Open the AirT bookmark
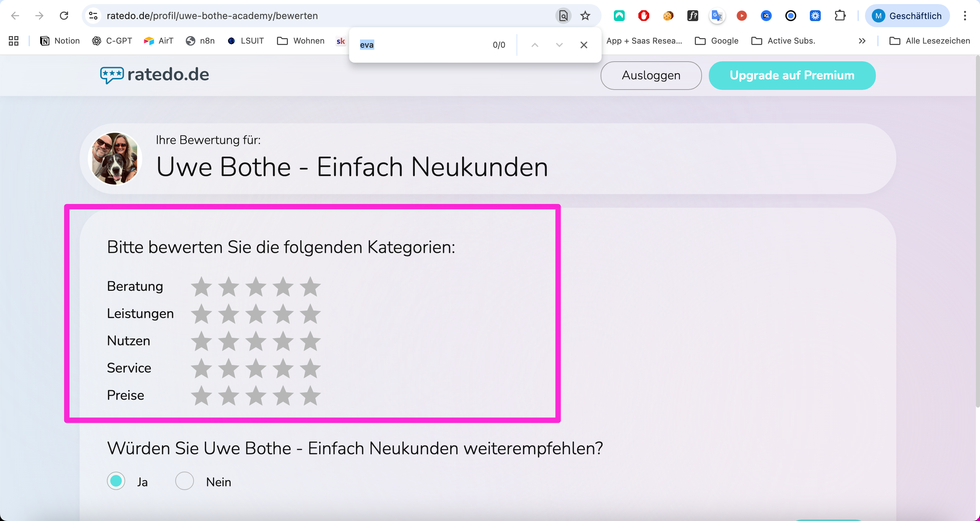 (158, 41)
